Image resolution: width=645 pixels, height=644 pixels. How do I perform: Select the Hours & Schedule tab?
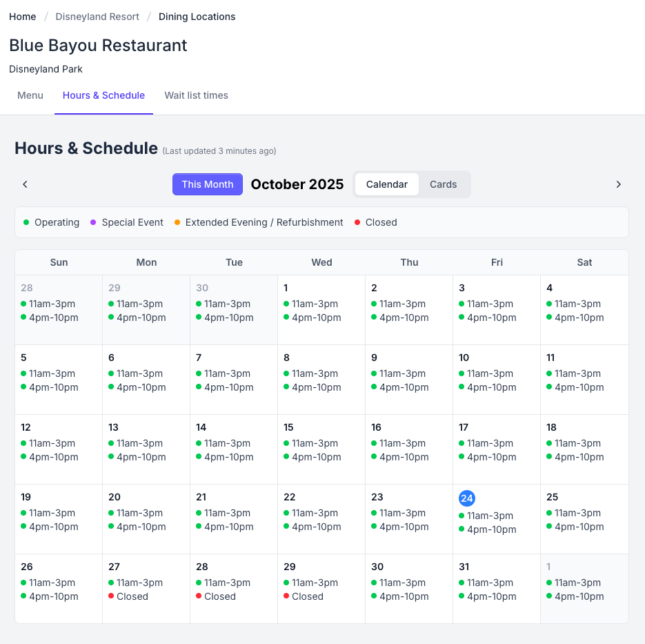pos(103,95)
